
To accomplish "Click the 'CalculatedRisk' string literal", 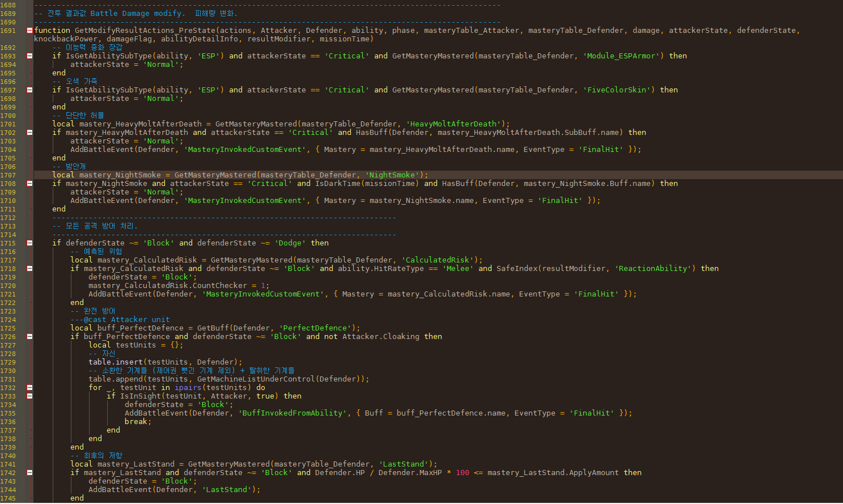I will pyautogui.click(x=438, y=260).
